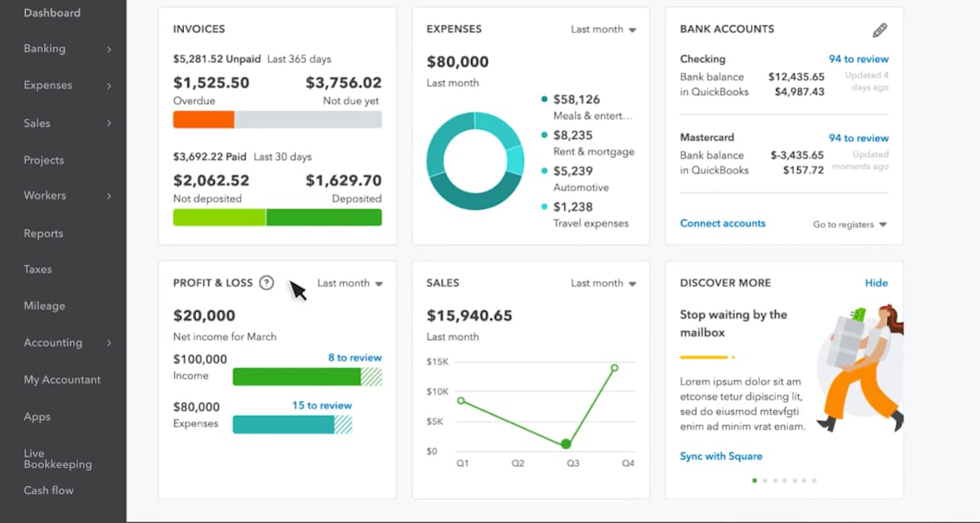Open the Sales period dropdown
The image size is (980, 523).
603,283
